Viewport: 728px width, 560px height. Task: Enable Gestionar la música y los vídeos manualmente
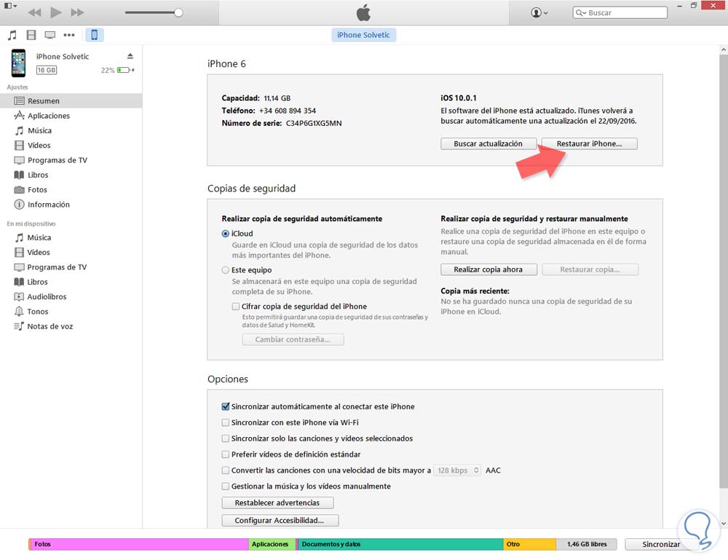225,486
